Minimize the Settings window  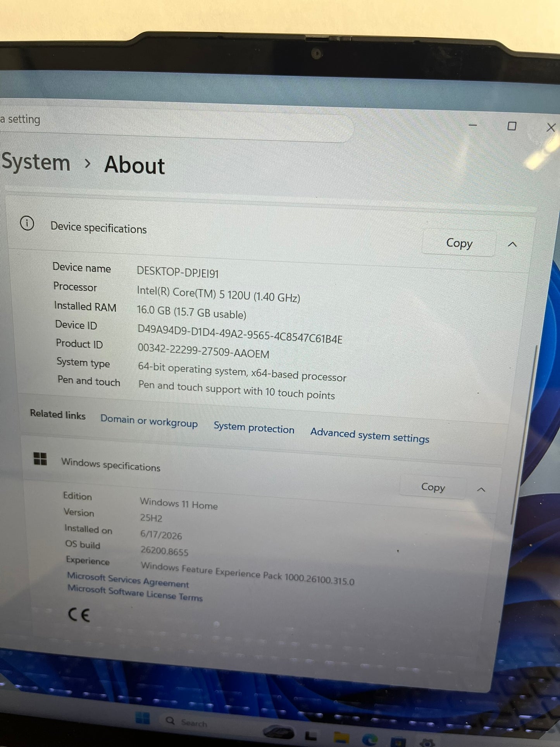pyautogui.click(x=472, y=125)
